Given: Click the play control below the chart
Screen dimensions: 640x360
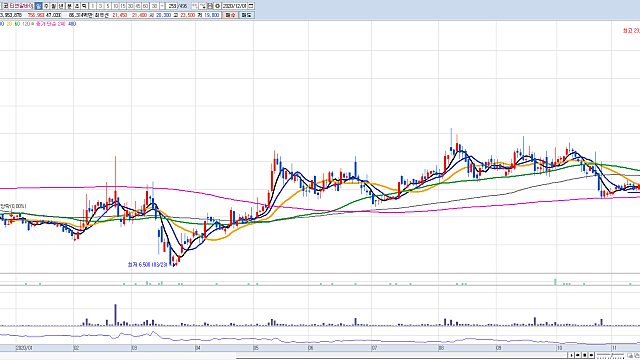Looking at the screenshot, I should 571,355.
